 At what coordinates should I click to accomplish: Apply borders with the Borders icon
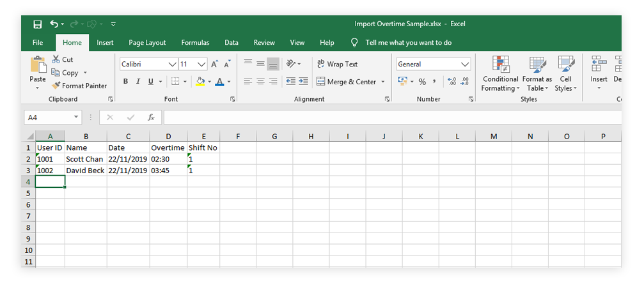(175, 82)
